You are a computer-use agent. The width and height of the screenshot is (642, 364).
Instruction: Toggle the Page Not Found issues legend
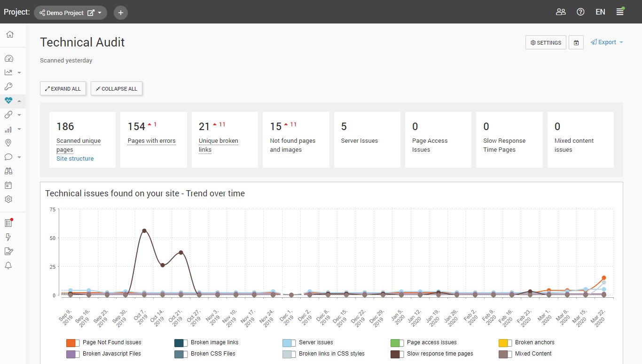(74, 343)
